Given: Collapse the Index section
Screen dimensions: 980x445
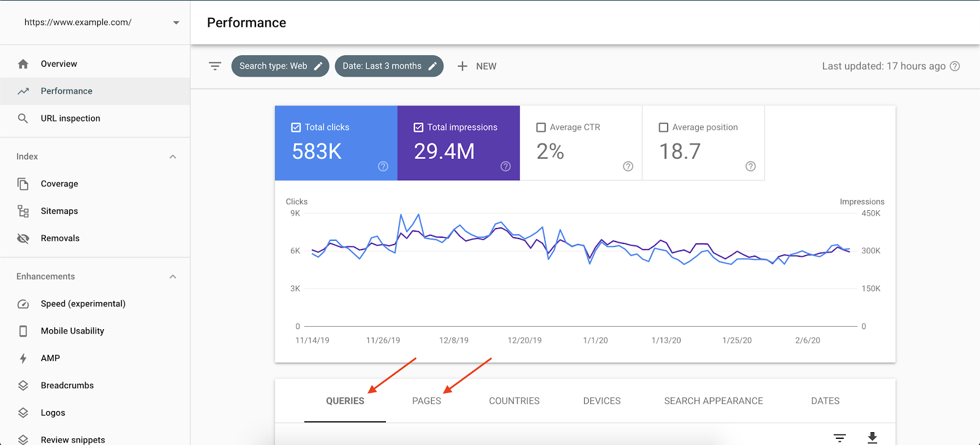Looking at the screenshot, I should [173, 157].
